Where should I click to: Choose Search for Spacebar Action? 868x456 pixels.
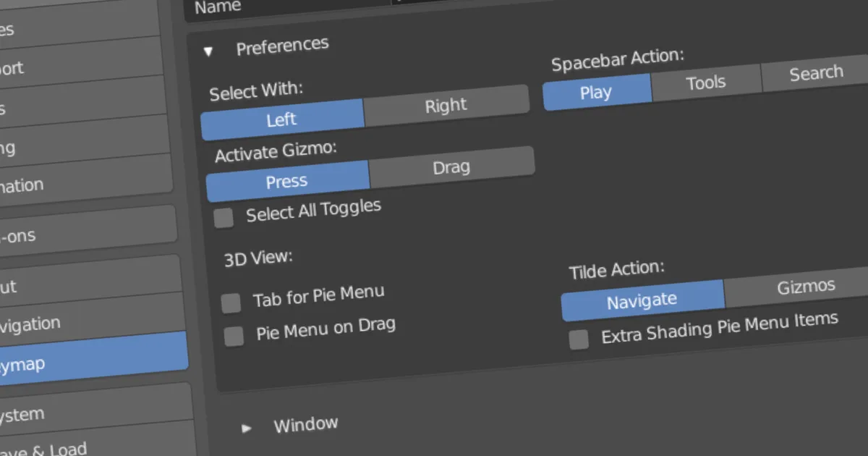coord(815,73)
